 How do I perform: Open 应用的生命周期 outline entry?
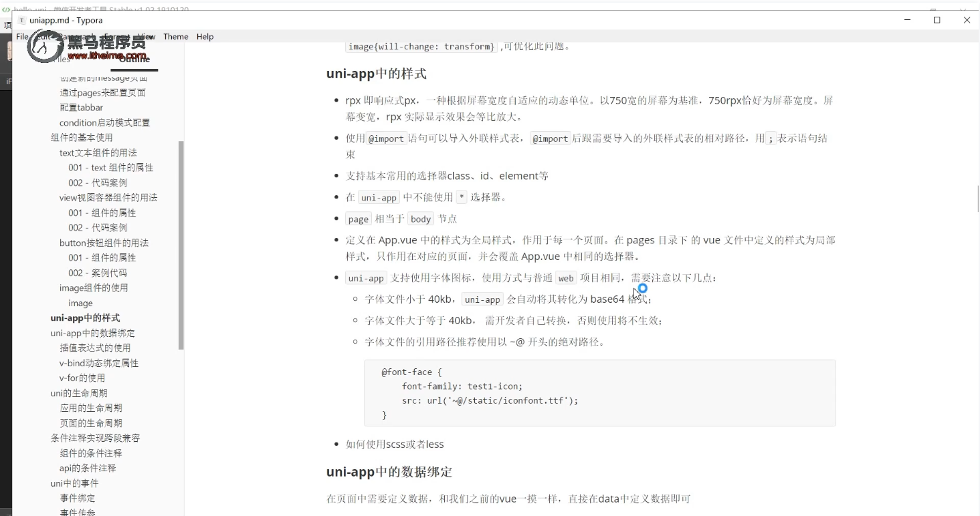[91, 408]
